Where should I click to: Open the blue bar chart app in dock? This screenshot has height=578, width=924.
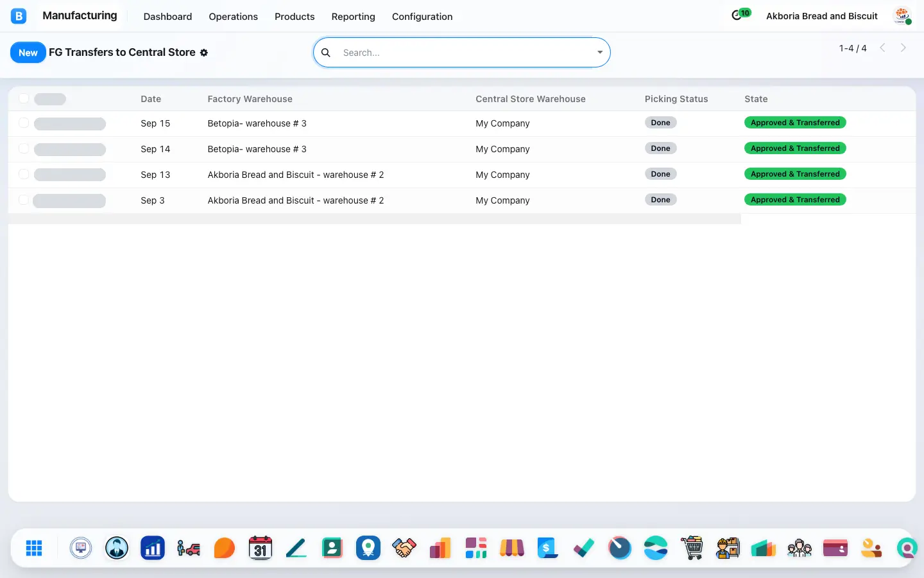point(153,548)
